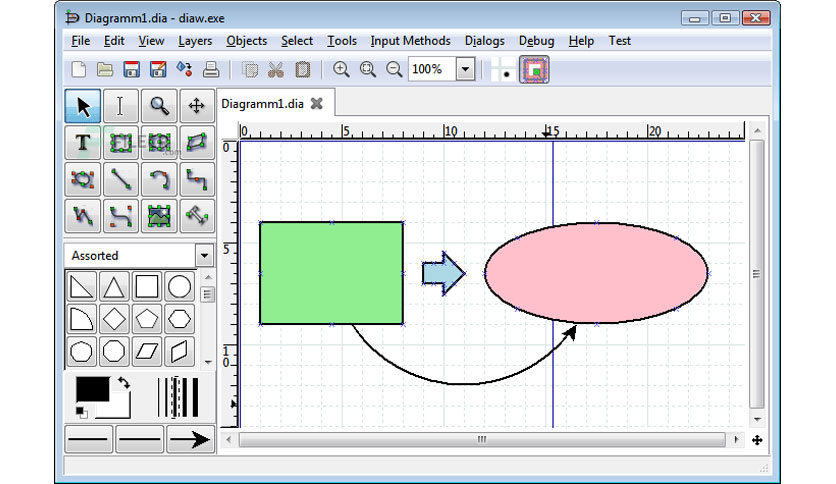Click the black foreground color swatch
This screenshot has height=484, width=836.
tap(92, 389)
